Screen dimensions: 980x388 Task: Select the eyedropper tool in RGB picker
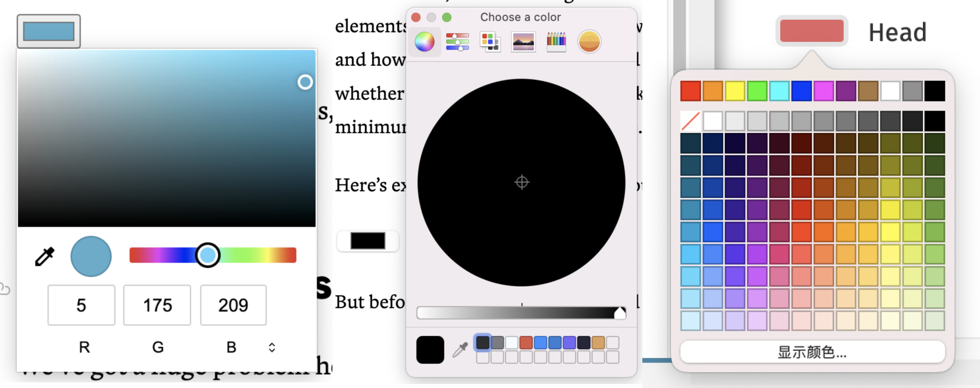(x=44, y=257)
